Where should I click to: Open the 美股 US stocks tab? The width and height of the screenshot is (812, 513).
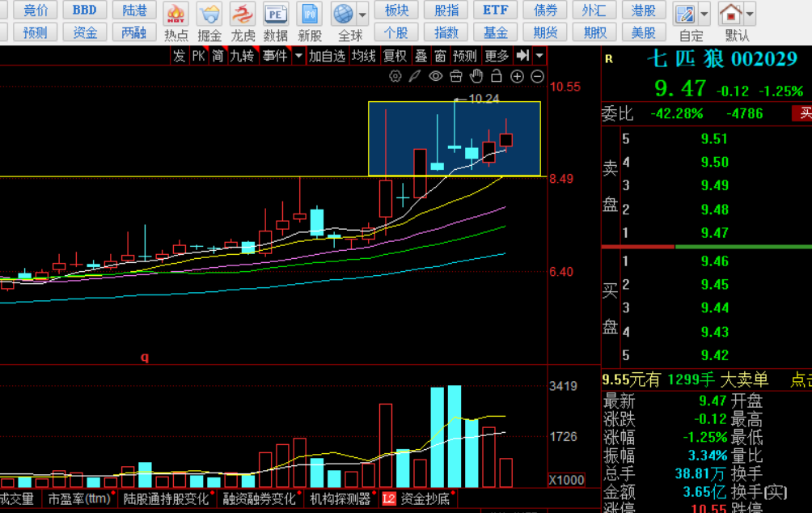[644, 32]
